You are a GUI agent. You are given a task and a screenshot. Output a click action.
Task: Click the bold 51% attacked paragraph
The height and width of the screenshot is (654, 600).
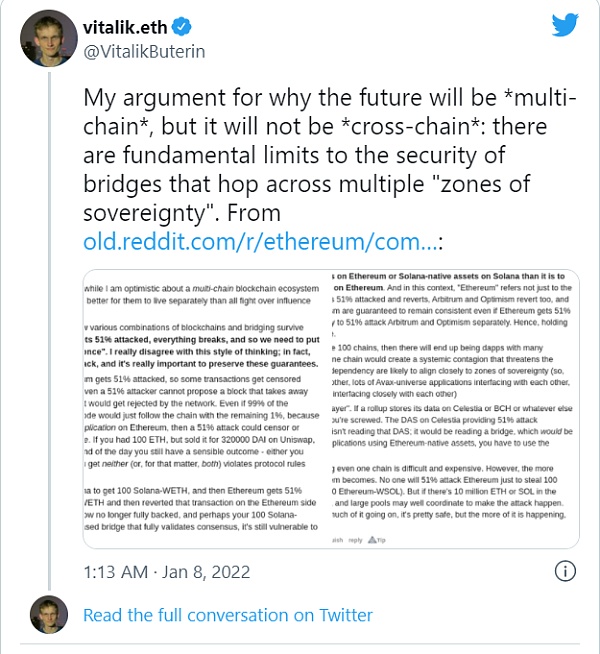click(201, 352)
